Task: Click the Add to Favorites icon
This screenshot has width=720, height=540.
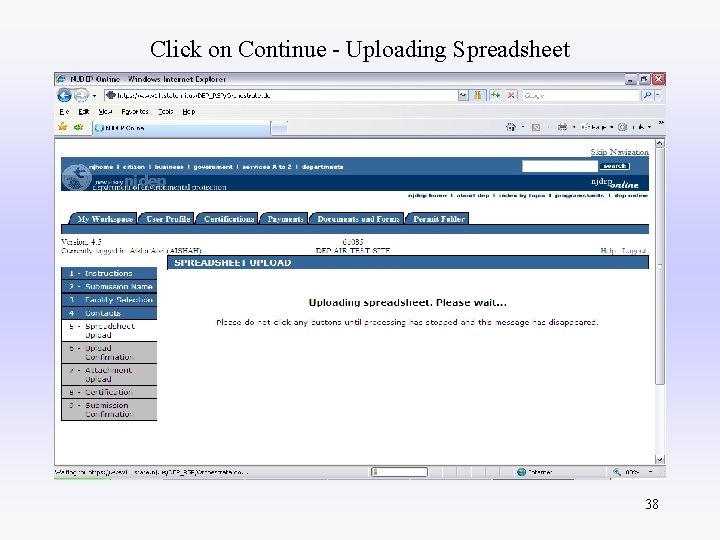Action: pos(79,127)
